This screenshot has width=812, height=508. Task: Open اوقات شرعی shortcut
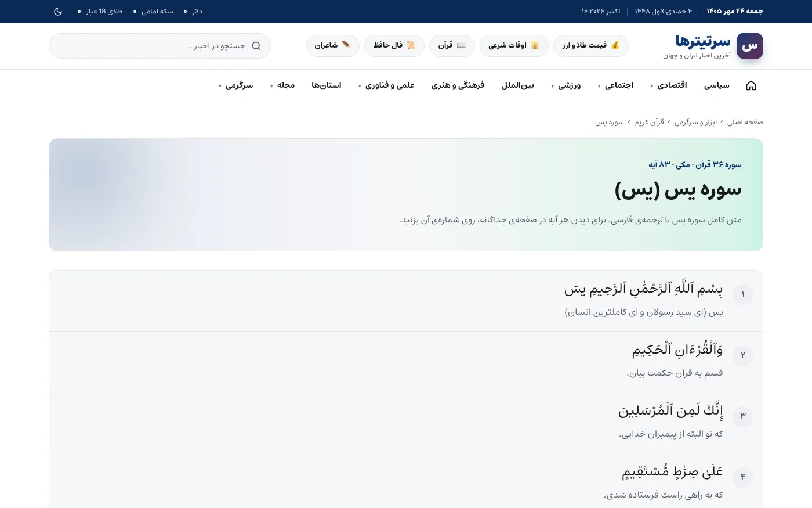514,46
